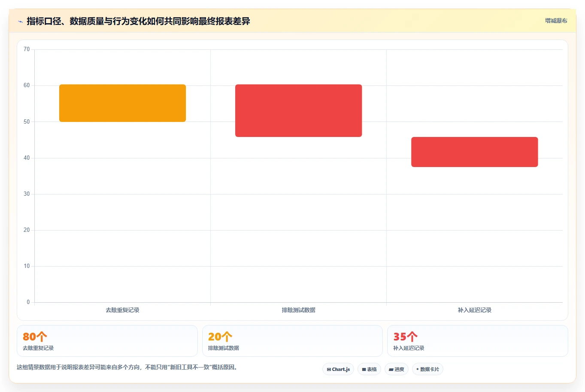The height and width of the screenshot is (392, 585).
Task: Click the 进度 tag chip
Action: pos(397,369)
